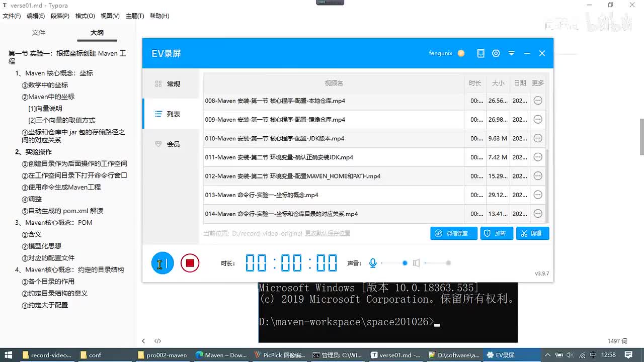Open Typora 文件(F) menu
Image resolution: width=644 pixels, height=362 pixels.
pos(12,16)
